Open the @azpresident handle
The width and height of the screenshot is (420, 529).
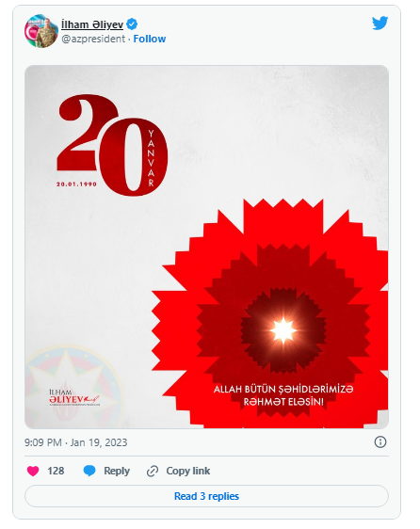point(93,39)
